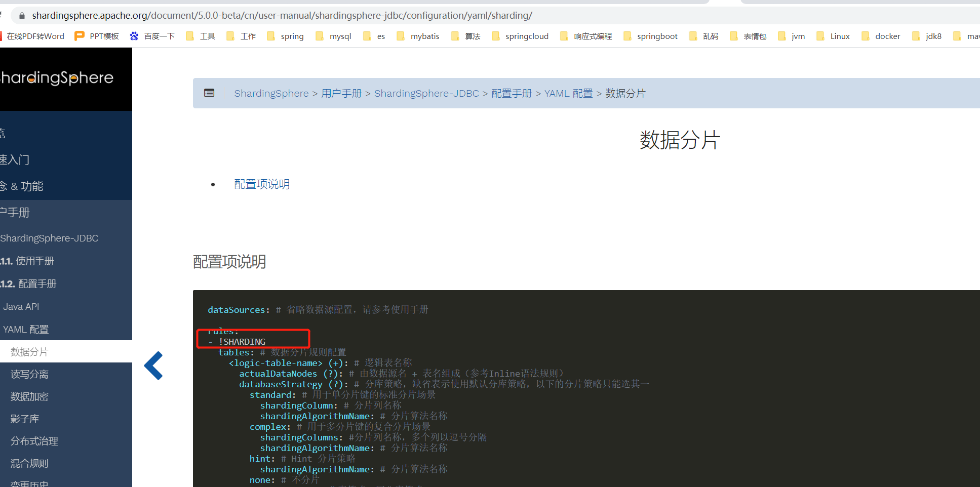The width and height of the screenshot is (980, 487).
Task: Expand the 用户手册 sidebar section
Action: click(16, 212)
